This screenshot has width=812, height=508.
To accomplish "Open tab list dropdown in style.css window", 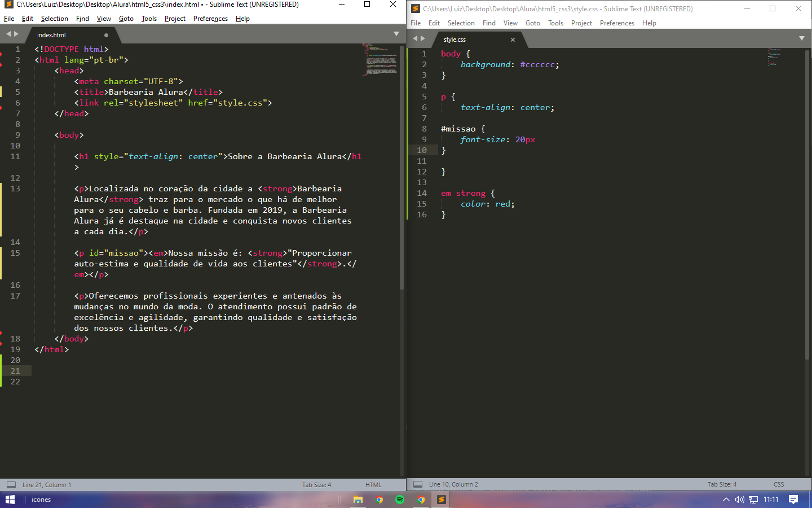I will click(801, 38).
